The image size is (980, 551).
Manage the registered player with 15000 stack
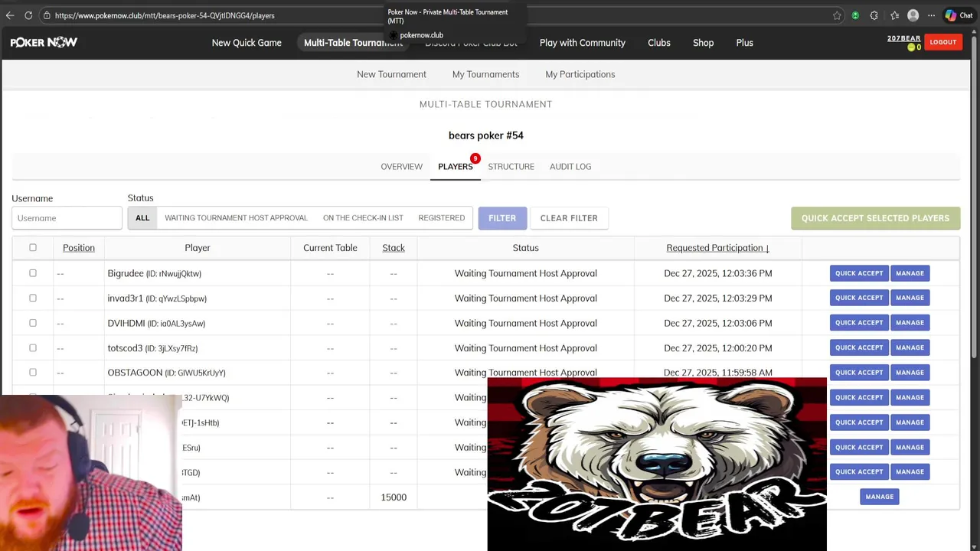(x=880, y=497)
